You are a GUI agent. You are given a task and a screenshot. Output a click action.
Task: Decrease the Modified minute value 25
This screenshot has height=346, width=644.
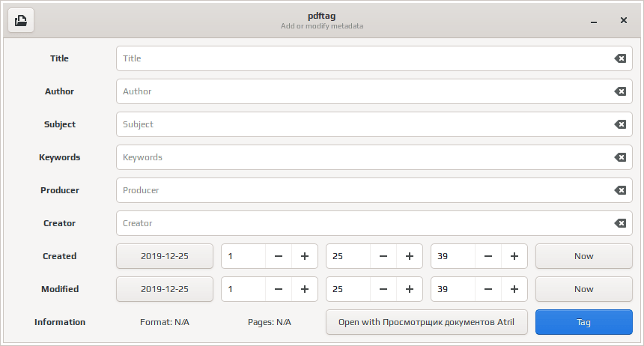tap(383, 289)
